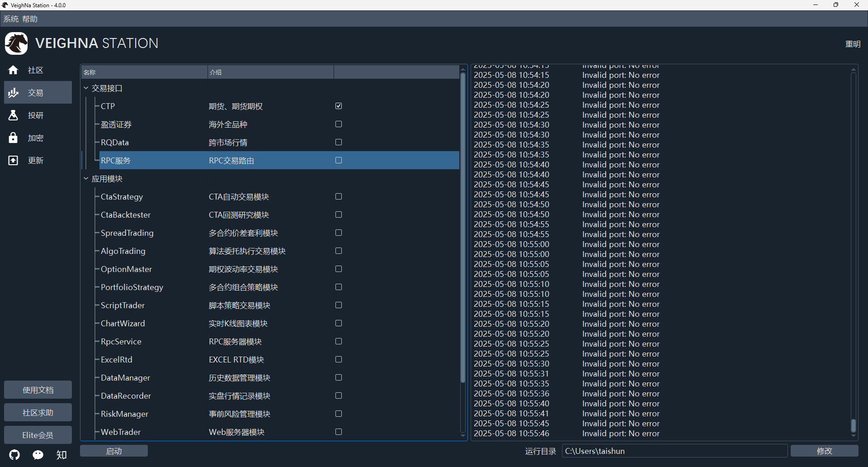868x467 pixels.
Task: Click the log panel scrollbar thumb
Action: (854, 426)
